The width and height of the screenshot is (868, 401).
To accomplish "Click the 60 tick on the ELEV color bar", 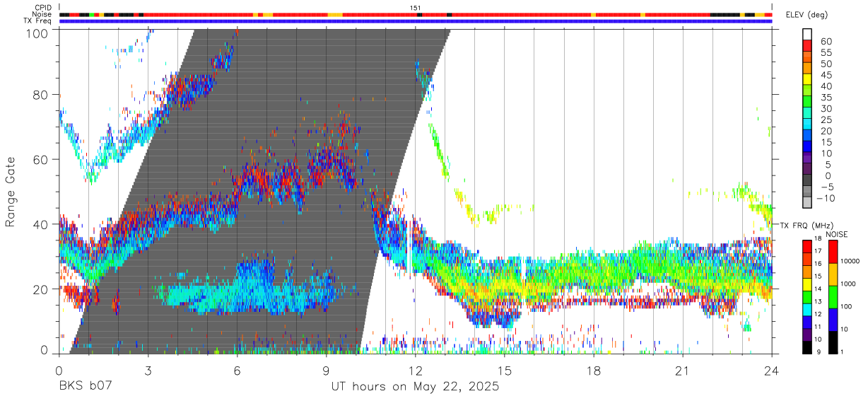I will [x=825, y=41].
